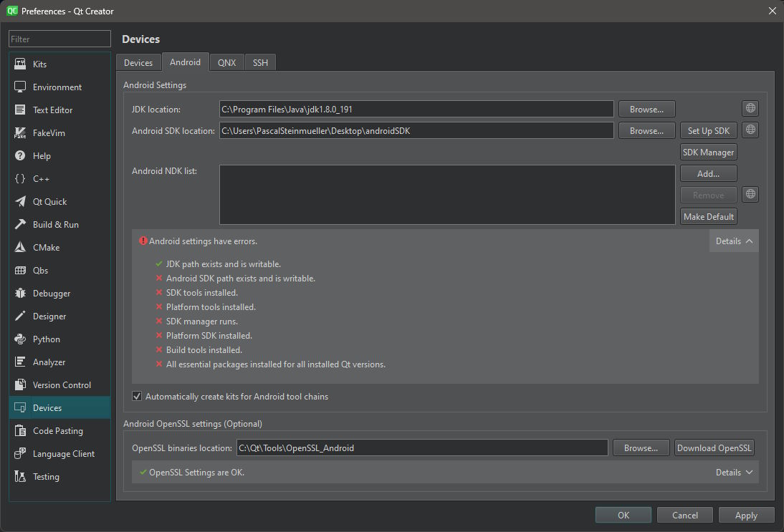
Task: Select the Environment monitor icon
Action: [x=20, y=87]
